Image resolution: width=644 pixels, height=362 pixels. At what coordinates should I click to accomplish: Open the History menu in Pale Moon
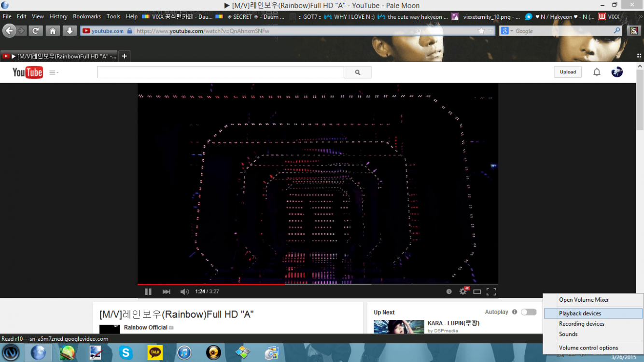[x=57, y=16]
